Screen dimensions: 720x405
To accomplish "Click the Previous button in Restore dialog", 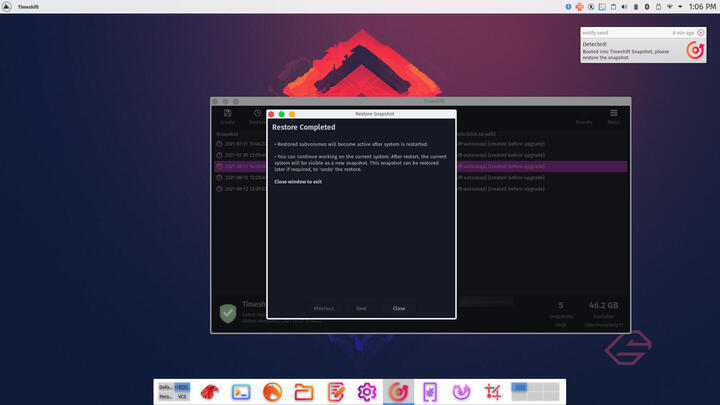I will 324,308.
